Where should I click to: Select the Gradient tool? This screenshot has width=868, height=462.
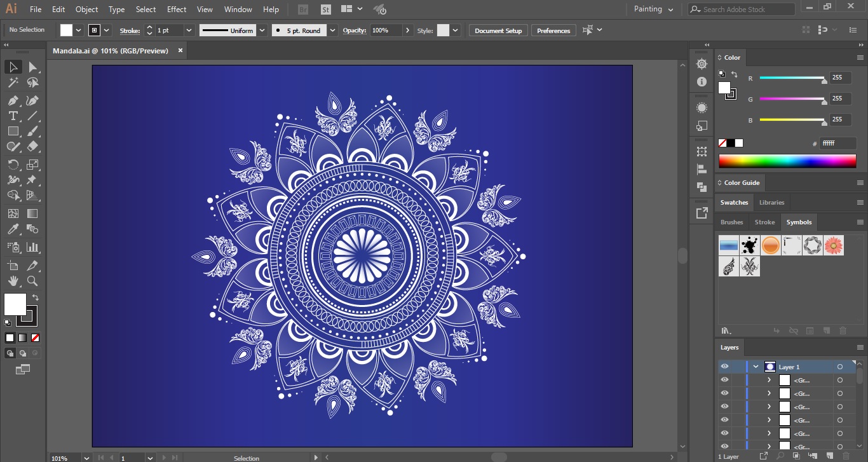click(34, 214)
